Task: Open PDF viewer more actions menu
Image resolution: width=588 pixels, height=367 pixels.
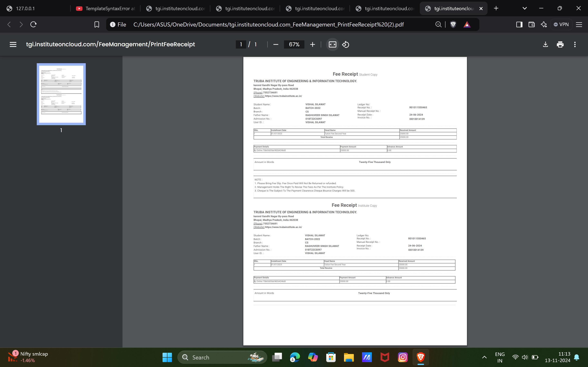Action: coord(575,44)
